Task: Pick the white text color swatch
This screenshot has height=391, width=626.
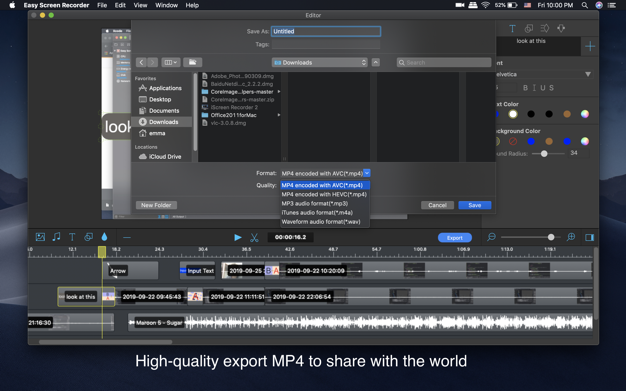Action: click(x=513, y=114)
